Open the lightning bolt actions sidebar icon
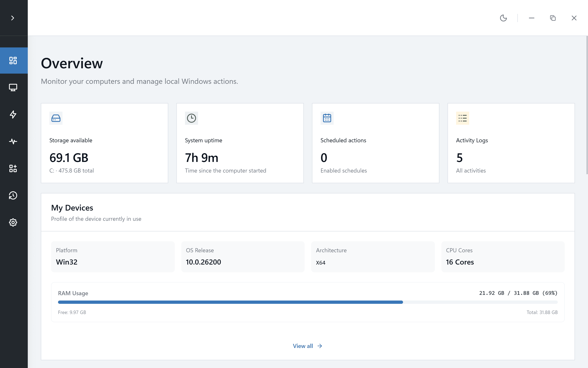This screenshot has width=588, height=368. coord(13,114)
